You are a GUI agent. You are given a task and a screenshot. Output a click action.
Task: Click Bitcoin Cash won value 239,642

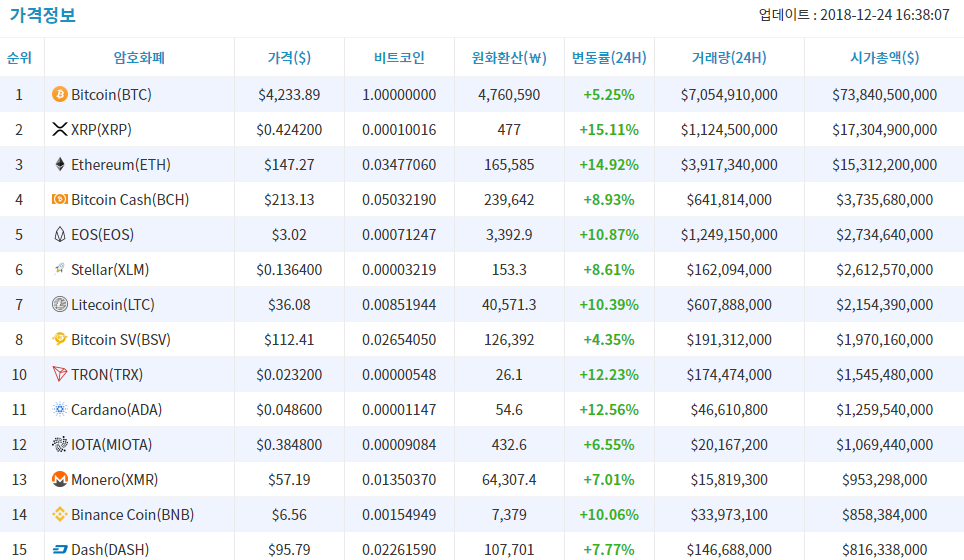pos(509,200)
